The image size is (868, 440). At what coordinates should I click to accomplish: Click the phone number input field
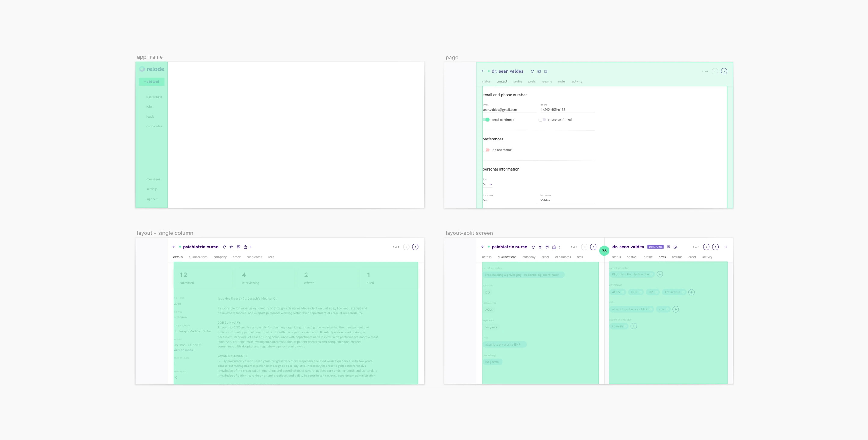[x=568, y=109]
